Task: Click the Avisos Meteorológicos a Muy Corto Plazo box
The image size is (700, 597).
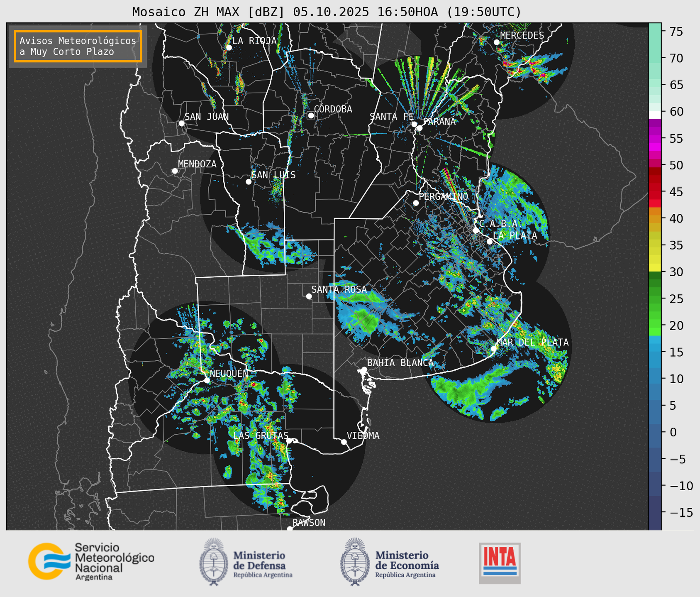Action: tap(78, 46)
